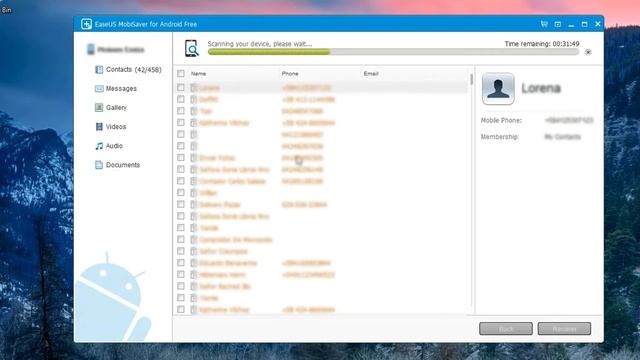Tick the checkbox for the Lorena row
This screenshot has height=360, width=640.
[x=181, y=88]
